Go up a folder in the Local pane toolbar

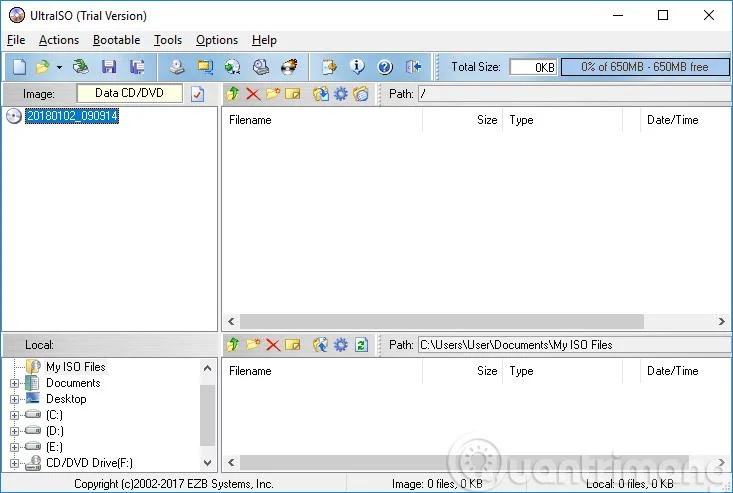click(232, 345)
